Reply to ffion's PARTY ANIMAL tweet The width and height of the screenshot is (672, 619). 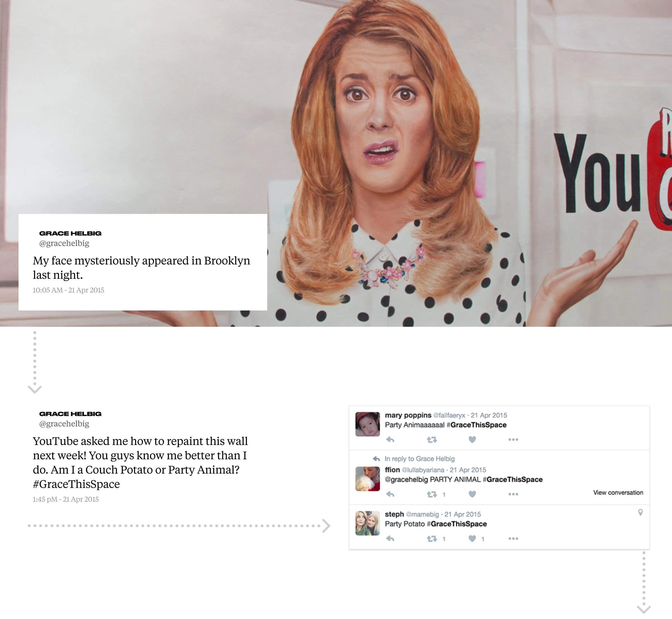(390, 494)
